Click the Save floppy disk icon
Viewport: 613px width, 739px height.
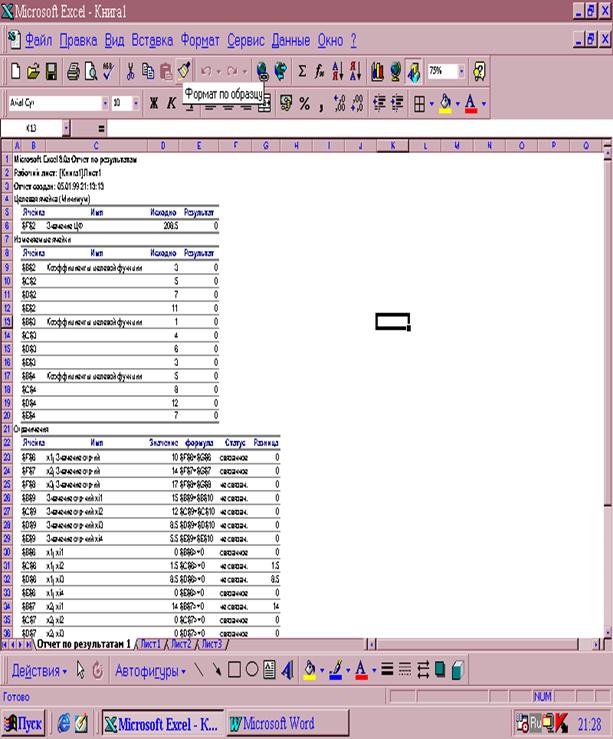pos(51,72)
